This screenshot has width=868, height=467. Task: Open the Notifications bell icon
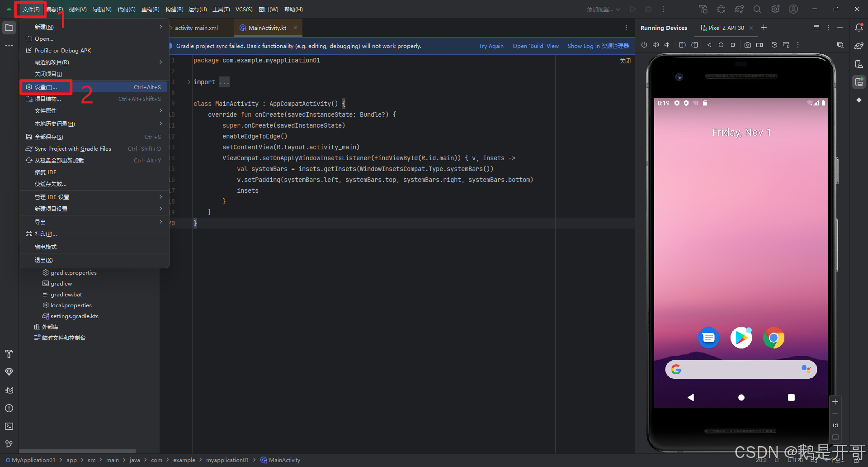(859, 28)
